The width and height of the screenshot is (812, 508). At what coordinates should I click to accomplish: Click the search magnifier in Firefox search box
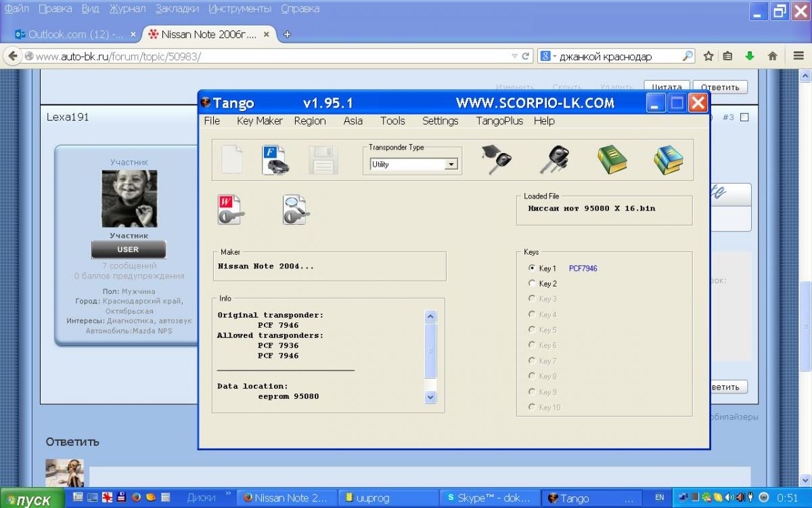click(x=687, y=56)
